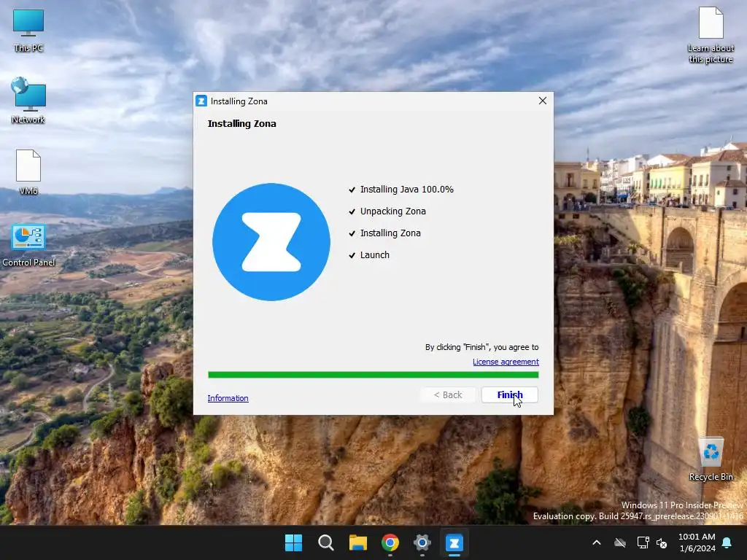Screen dimensions: 747x560
Task: Click the 'By clicking Finish, you agree to' text
Action: [481, 347]
